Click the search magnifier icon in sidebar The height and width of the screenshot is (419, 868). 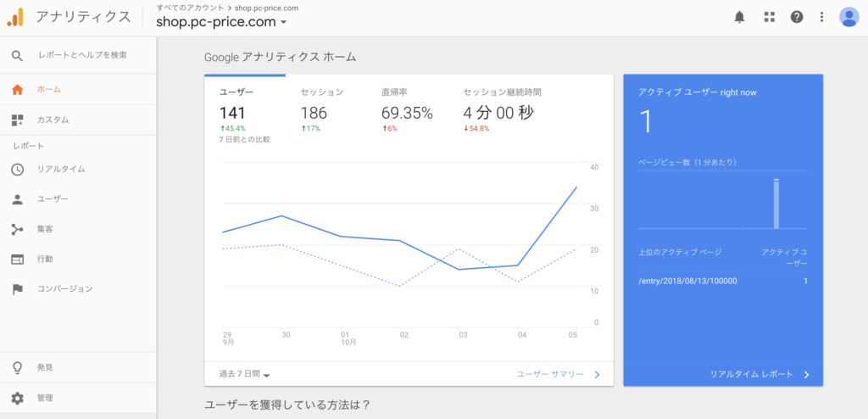[x=17, y=55]
